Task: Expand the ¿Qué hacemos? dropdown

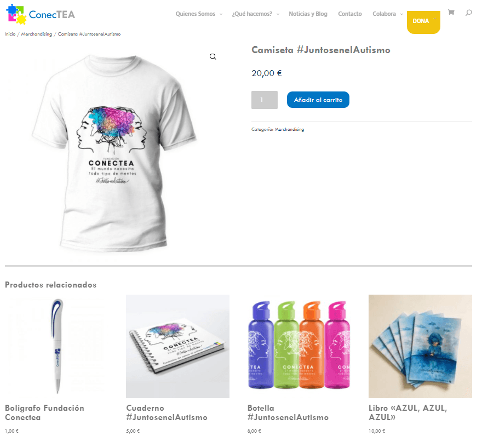Action: (x=256, y=14)
